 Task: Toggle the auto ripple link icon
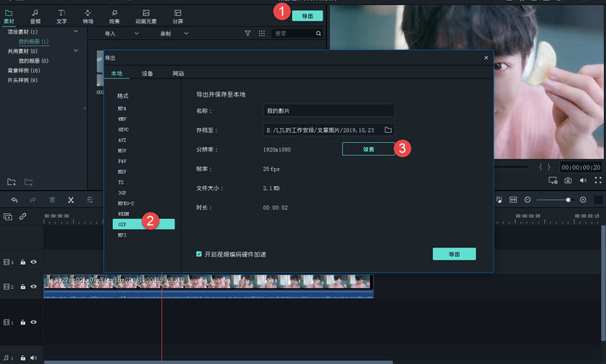pyautogui.click(x=23, y=217)
